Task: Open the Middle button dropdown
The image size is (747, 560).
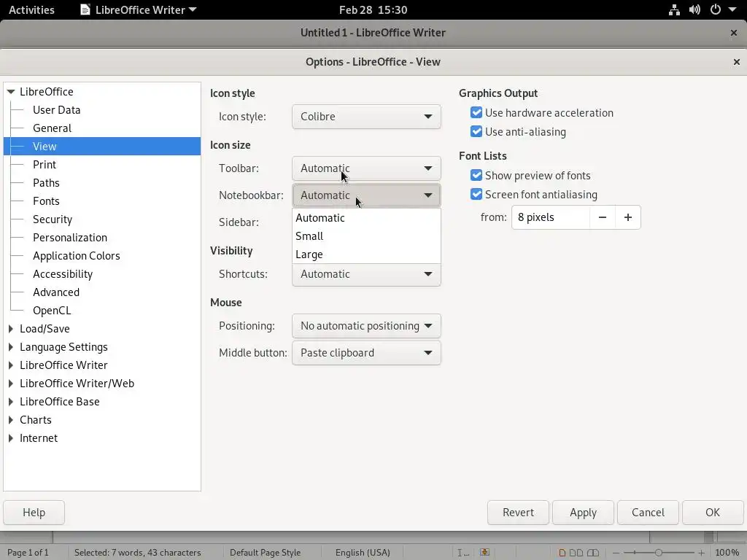Action: click(x=366, y=353)
